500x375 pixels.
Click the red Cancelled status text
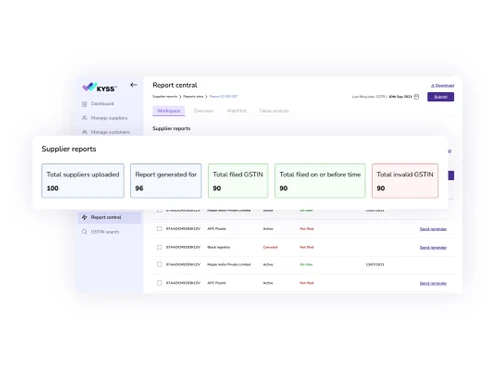[x=270, y=247]
